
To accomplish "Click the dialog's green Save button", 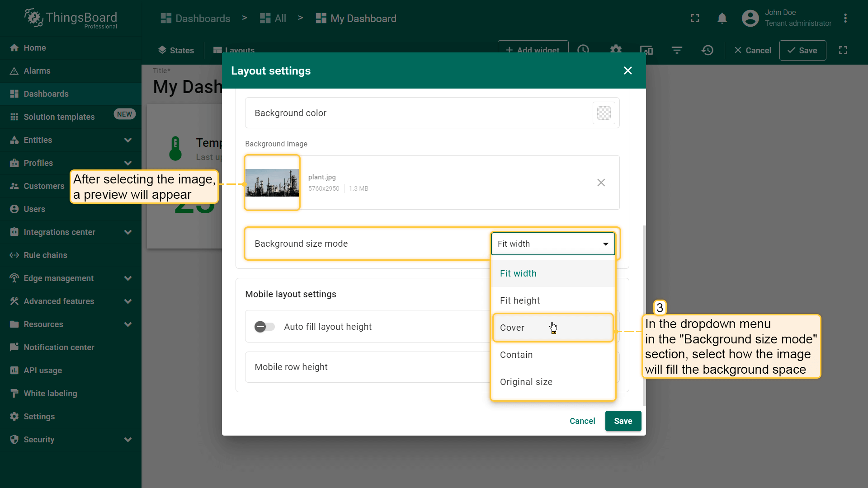I will tap(623, 421).
